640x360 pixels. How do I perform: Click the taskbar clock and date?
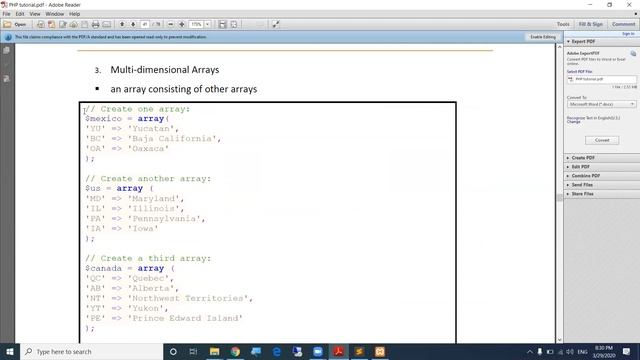point(604,351)
